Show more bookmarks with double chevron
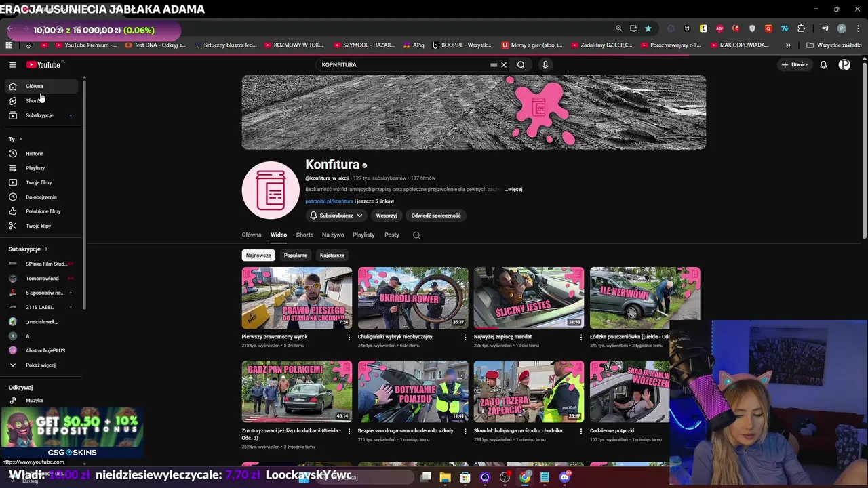The width and height of the screenshot is (868, 488). (788, 45)
